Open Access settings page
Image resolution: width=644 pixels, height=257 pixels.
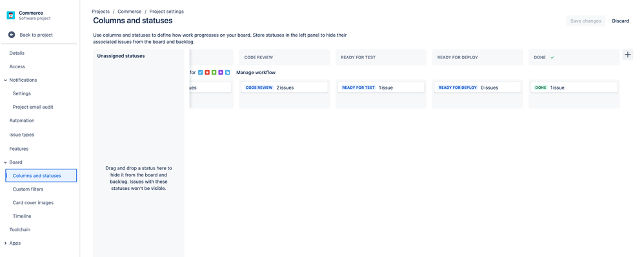tap(17, 66)
